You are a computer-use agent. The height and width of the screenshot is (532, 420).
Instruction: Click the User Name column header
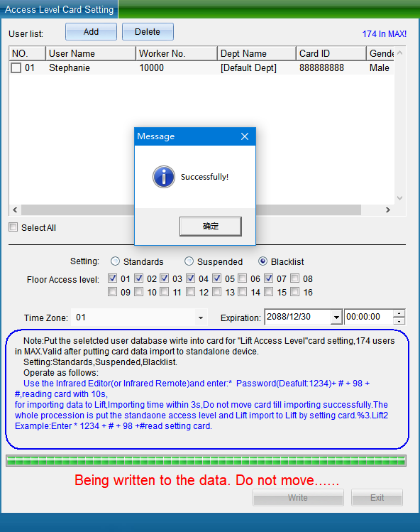(x=91, y=53)
